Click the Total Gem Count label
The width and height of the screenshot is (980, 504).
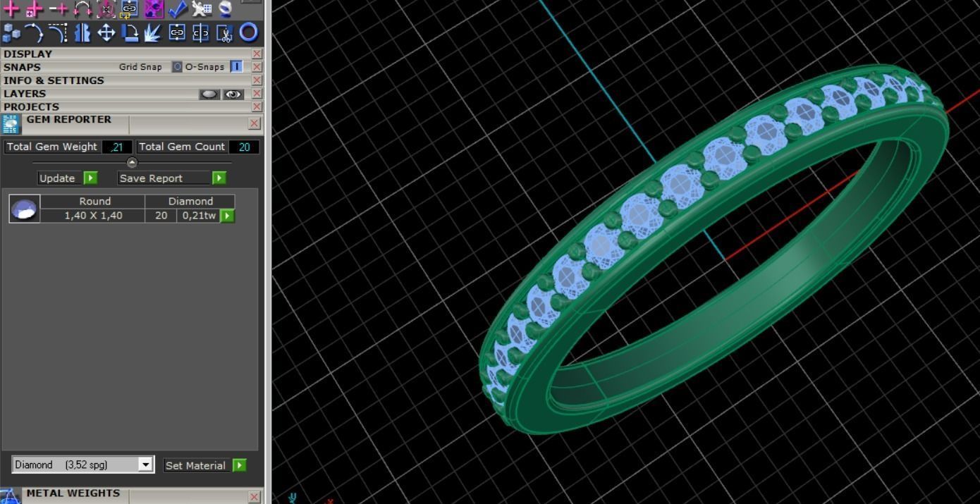(182, 147)
